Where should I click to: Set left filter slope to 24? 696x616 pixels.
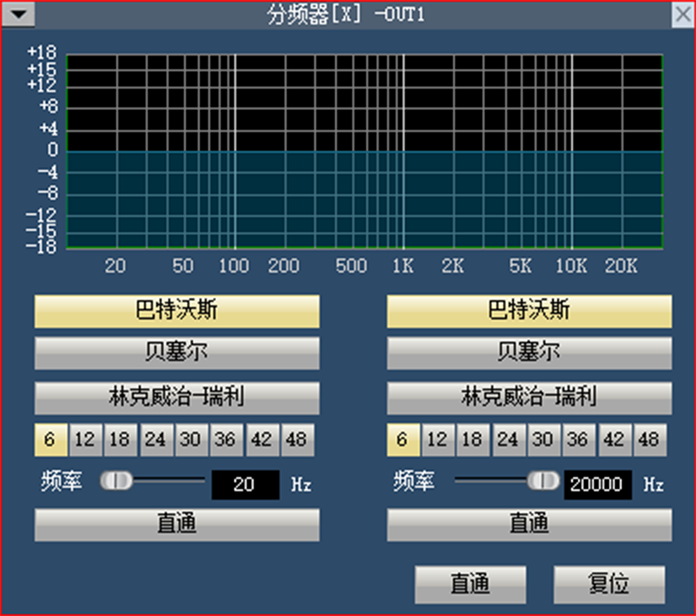(155, 439)
